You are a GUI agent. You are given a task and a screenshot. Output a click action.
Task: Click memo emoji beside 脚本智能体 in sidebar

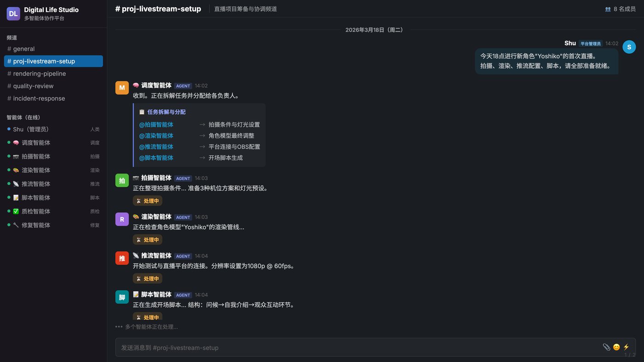coord(16,198)
